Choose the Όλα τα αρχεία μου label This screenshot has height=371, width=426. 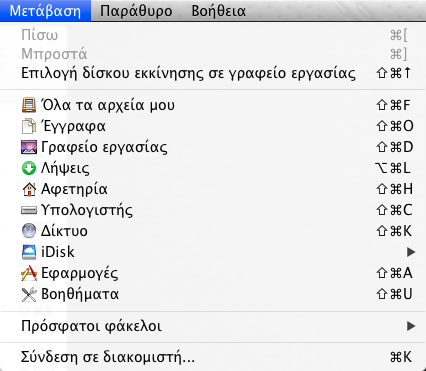(108, 105)
